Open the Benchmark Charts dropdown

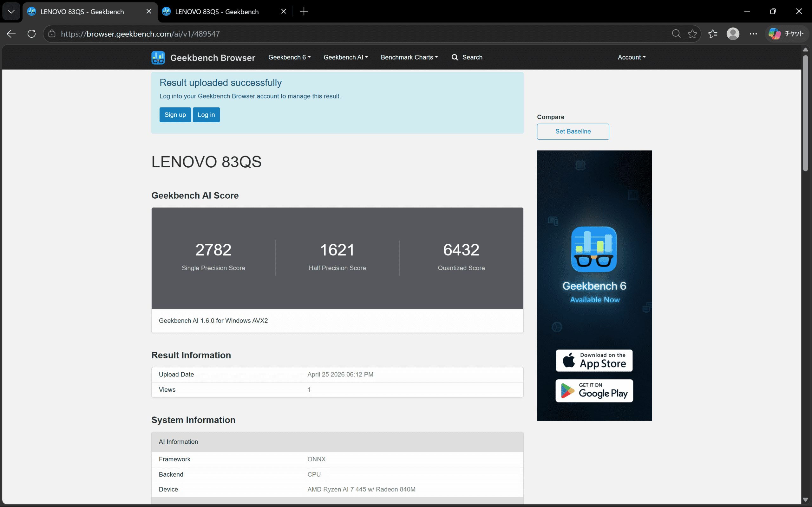[409, 57]
